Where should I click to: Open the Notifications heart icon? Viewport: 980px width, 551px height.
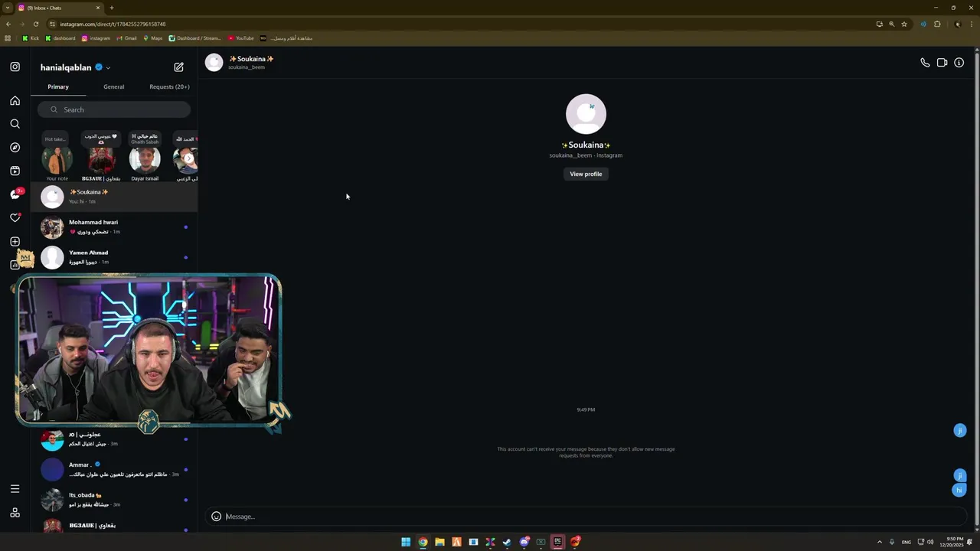point(15,218)
